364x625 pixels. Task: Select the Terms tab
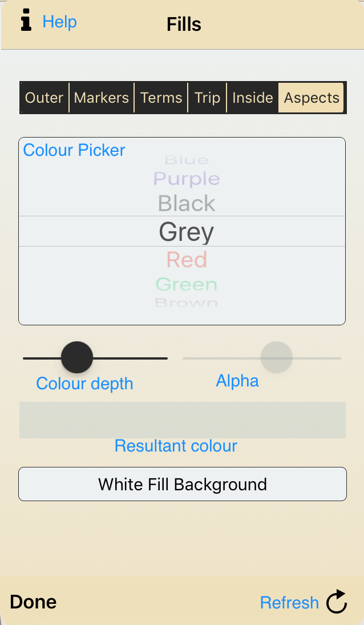[x=161, y=98]
